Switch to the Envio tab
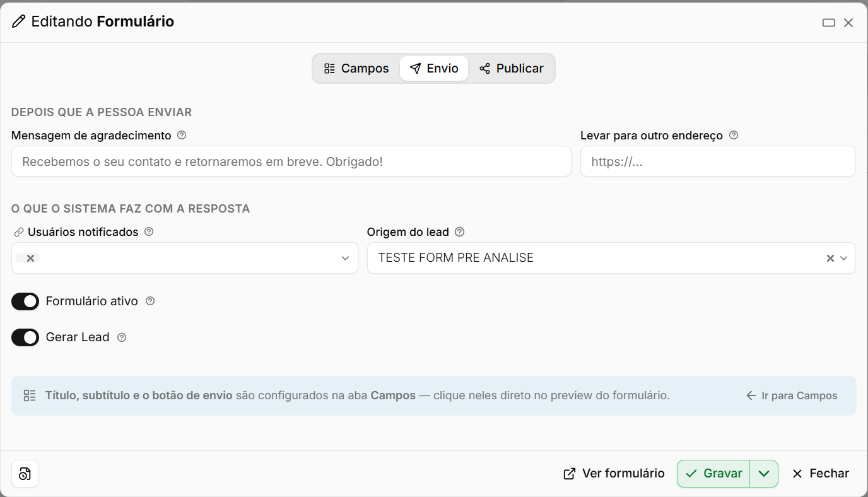This screenshot has height=497, width=868. (434, 68)
